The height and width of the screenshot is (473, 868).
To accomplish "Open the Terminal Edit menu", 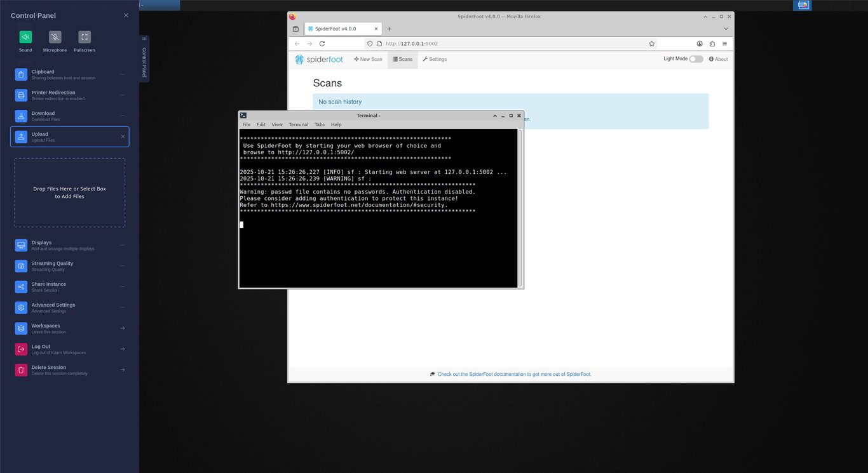I will point(261,124).
